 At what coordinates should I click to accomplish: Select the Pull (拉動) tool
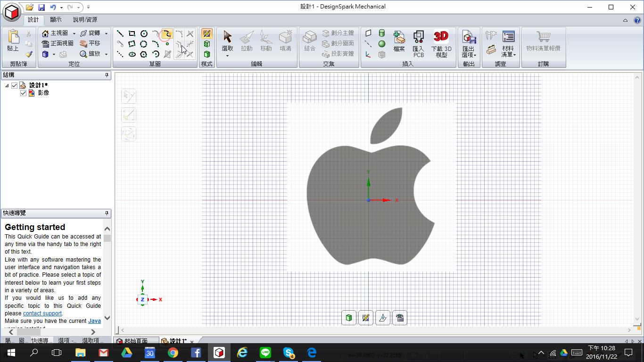pyautogui.click(x=247, y=41)
